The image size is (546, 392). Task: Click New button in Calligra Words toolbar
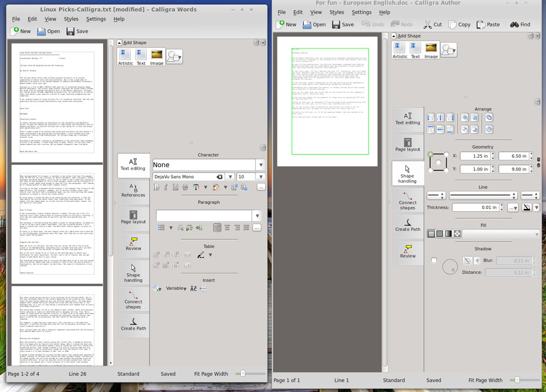[21, 31]
